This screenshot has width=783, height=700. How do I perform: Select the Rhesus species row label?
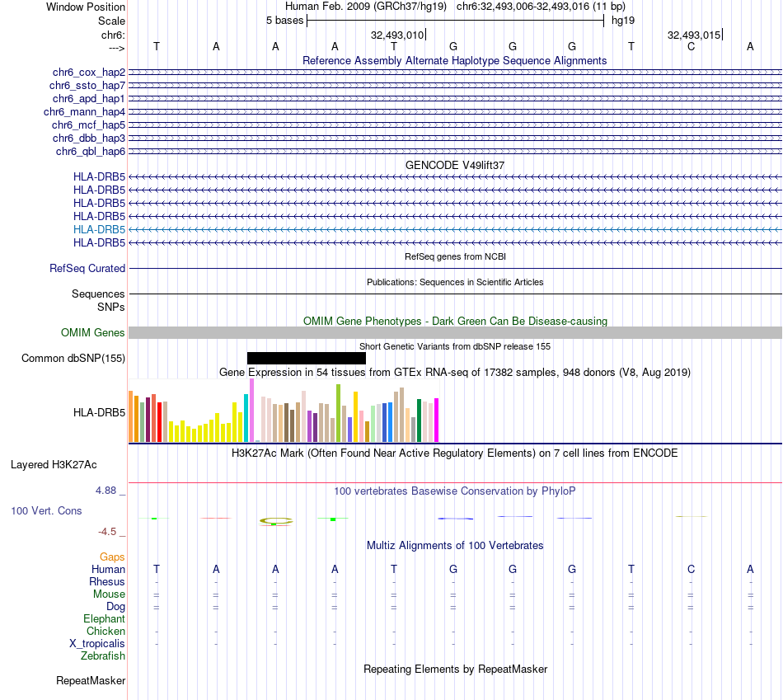(x=107, y=581)
